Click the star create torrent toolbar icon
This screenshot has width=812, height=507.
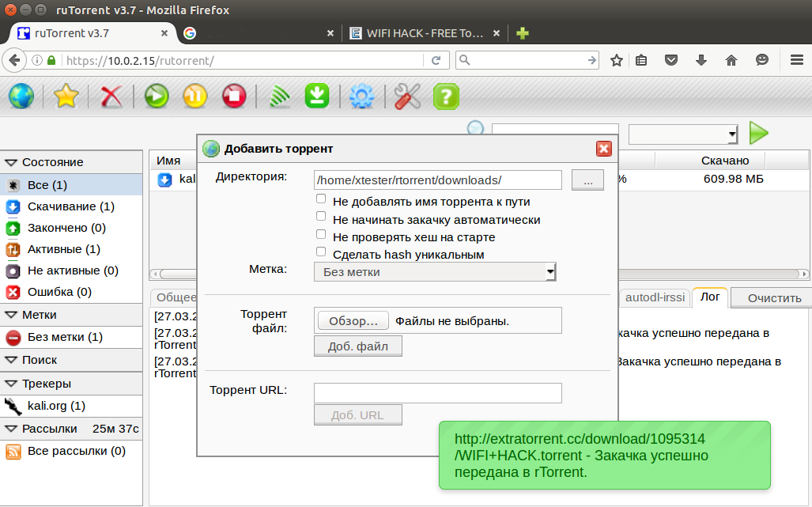[66, 96]
